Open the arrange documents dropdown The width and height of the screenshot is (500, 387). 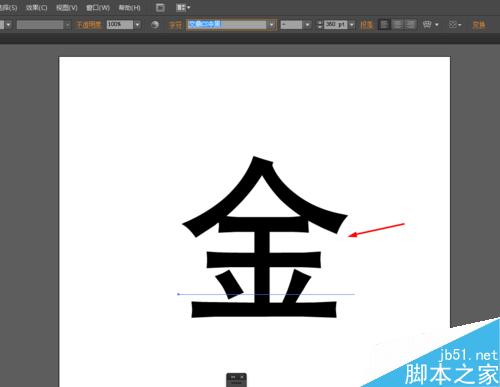pyautogui.click(x=183, y=7)
